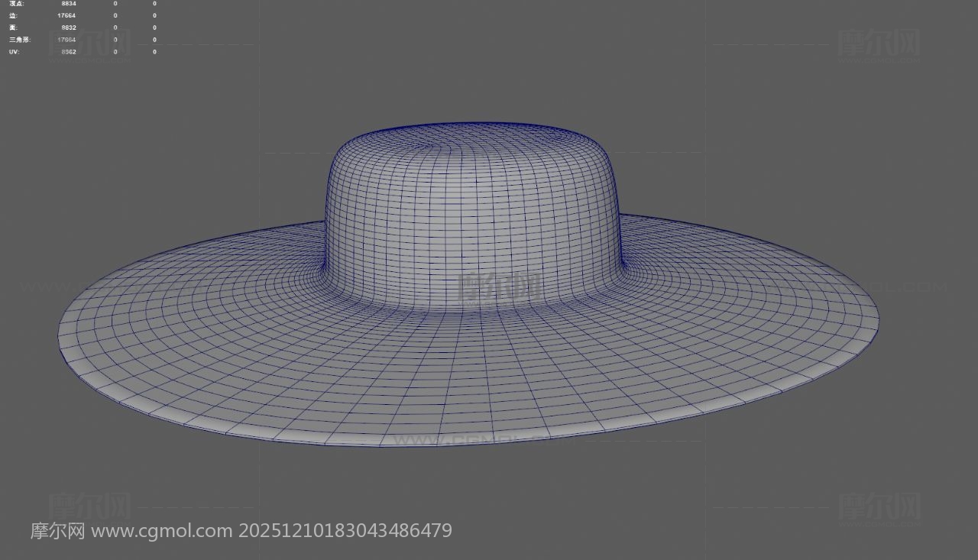Click the 摩尔网 watermark in the bottom right
Image resolution: width=978 pixels, height=560 pixels.
tap(879, 506)
